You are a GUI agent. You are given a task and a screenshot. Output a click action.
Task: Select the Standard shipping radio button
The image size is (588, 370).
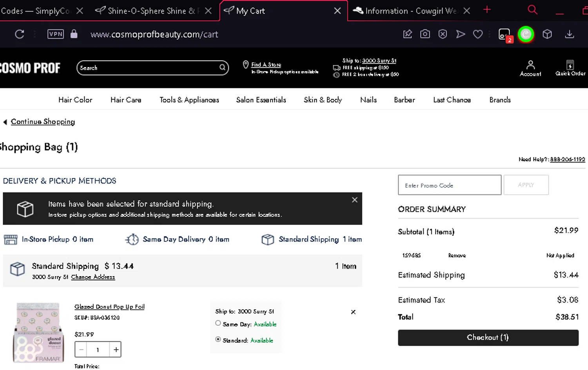(x=218, y=339)
